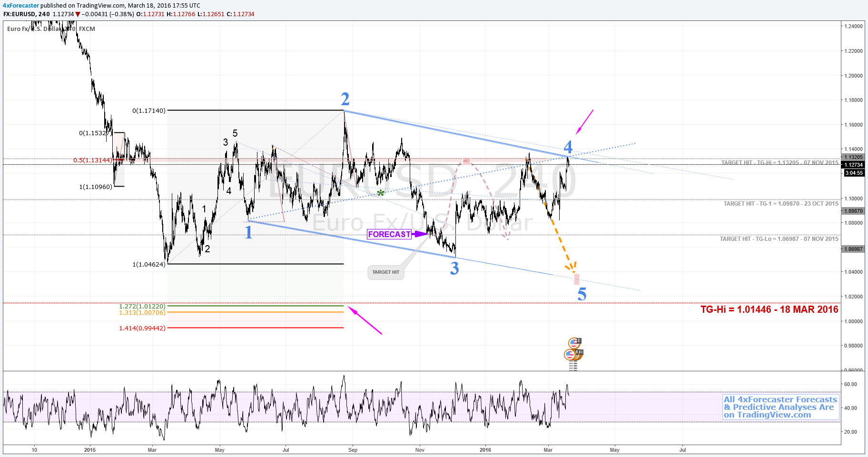Click the Nov label on time axis
The width and height of the screenshot is (868, 457).
tap(420, 450)
